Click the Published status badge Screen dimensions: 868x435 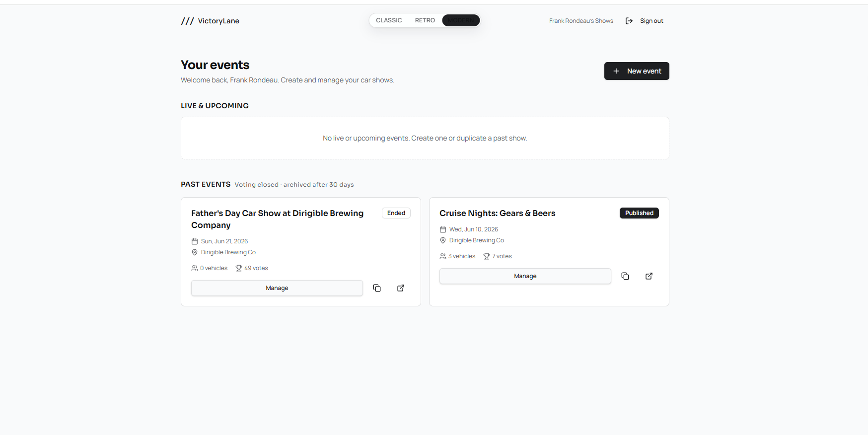[639, 213]
